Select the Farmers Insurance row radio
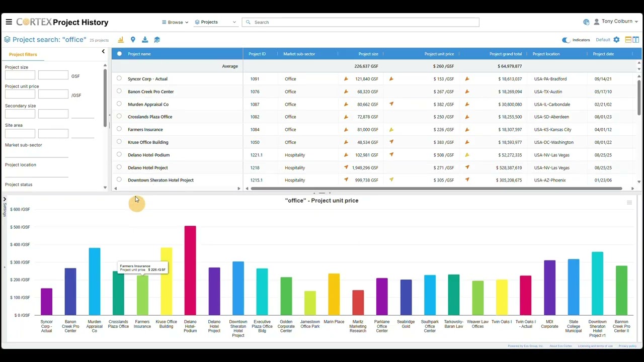Image resolution: width=644 pixels, height=362 pixels. pyautogui.click(x=119, y=129)
